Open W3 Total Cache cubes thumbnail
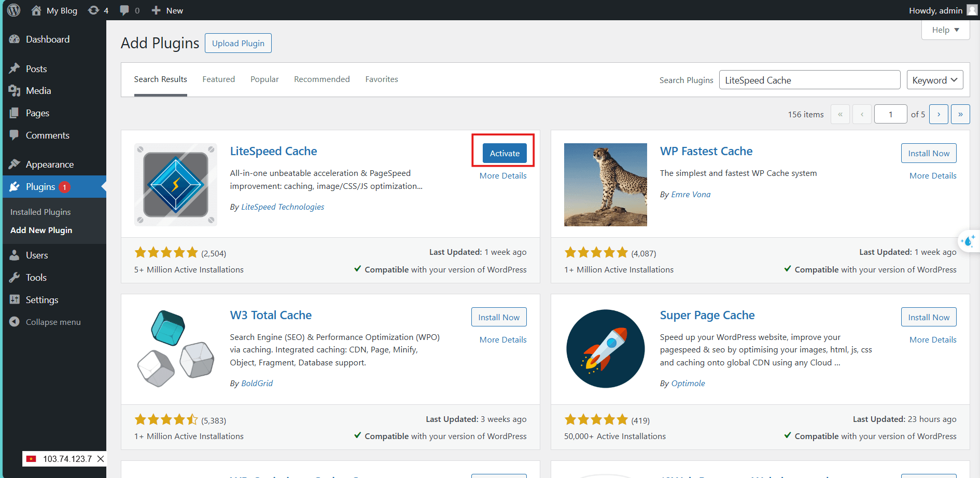Image resolution: width=980 pixels, height=478 pixels. (x=176, y=349)
